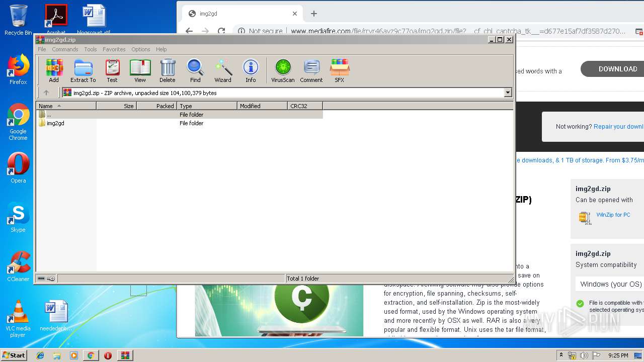Open the Tools menu
The width and height of the screenshot is (644, 362).
point(91,49)
